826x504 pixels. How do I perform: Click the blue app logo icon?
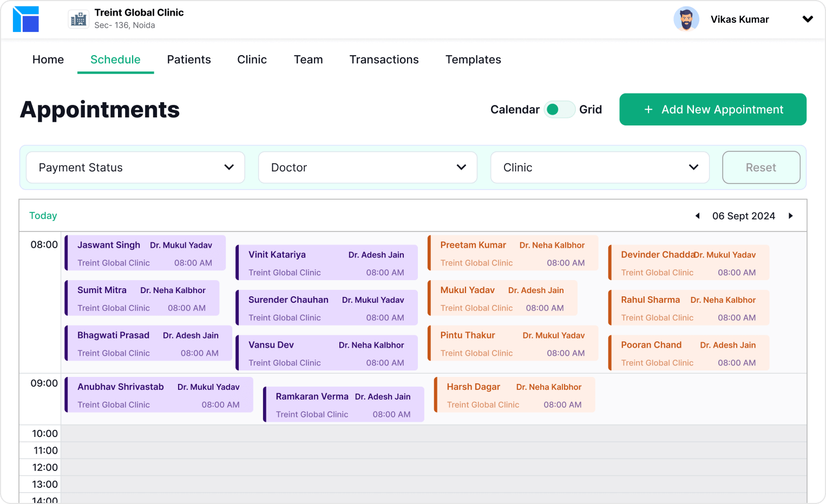click(26, 19)
